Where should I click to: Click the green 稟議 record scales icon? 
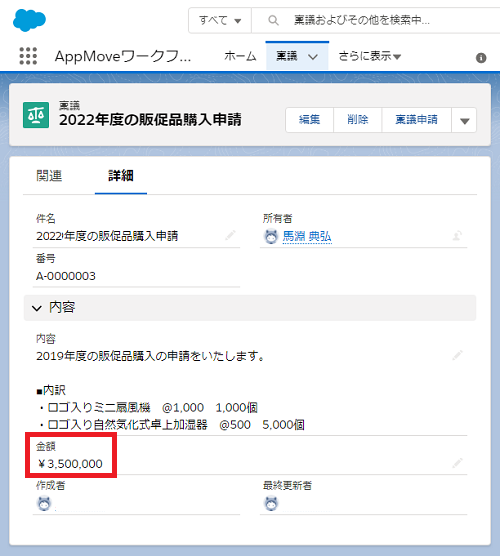[36, 115]
